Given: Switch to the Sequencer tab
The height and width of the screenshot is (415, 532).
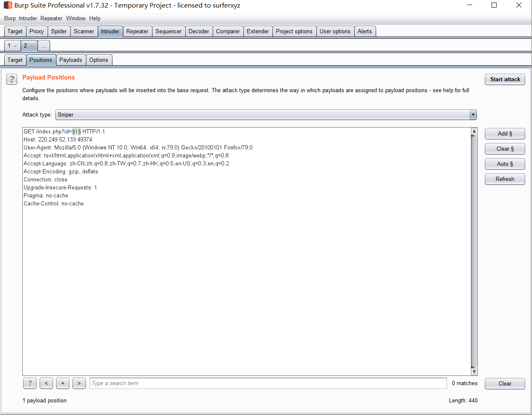Looking at the screenshot, I should [x=168, y=32].
